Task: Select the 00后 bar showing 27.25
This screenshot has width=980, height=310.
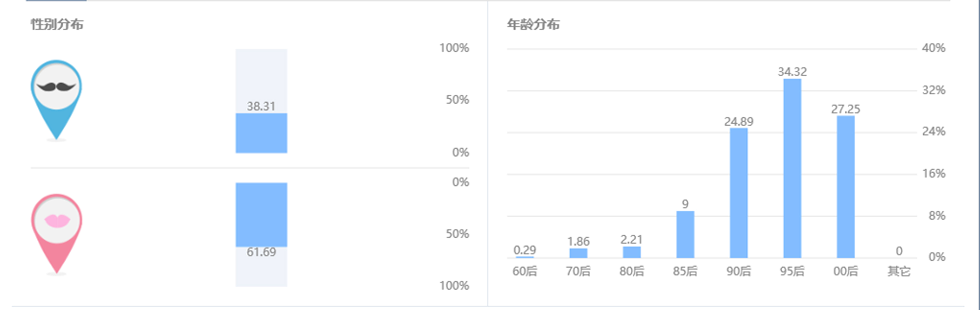Action: click(x=845, y=187)
